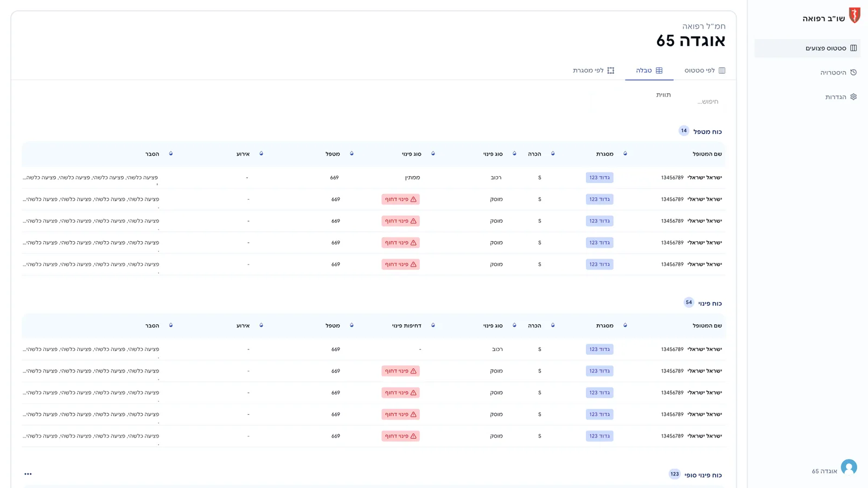Click the large אוגדה 65 page heading
This screenshot has width=868, height=488.
tap(691, 41)
